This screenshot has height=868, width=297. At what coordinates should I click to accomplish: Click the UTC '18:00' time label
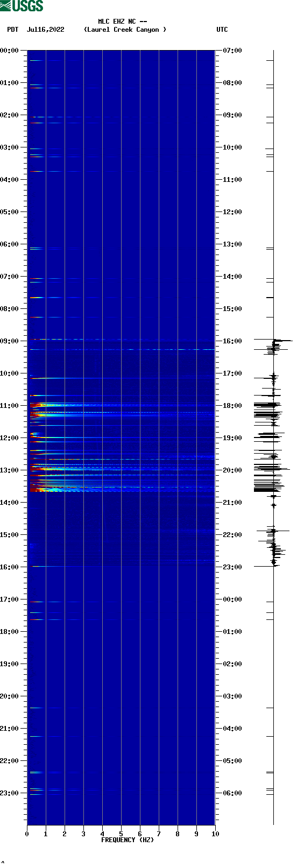tap(232, 406)
